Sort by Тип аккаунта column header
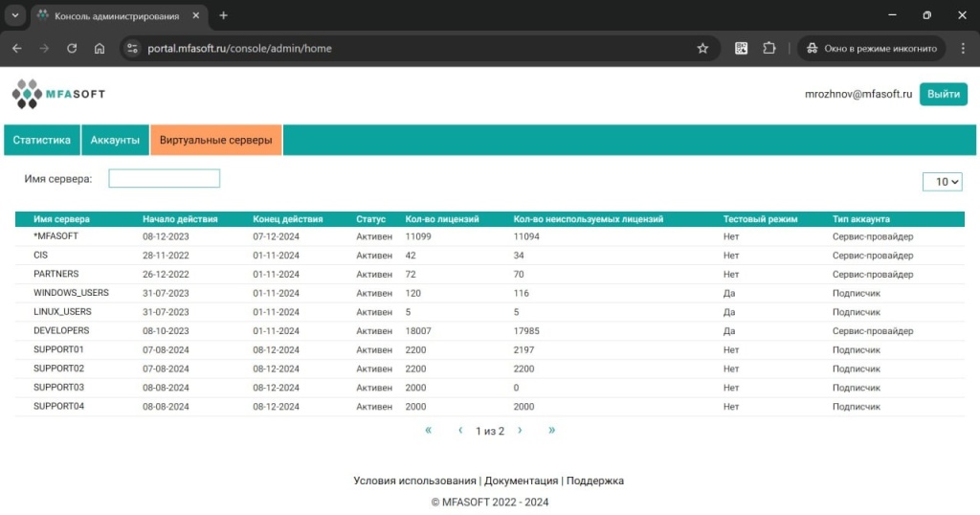 click(x=860, y=219)
